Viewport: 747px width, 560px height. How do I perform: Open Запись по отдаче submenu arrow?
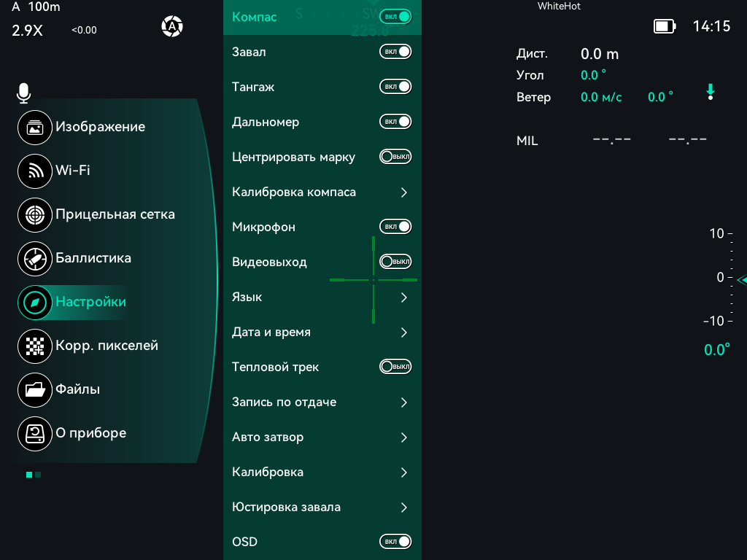404,402
